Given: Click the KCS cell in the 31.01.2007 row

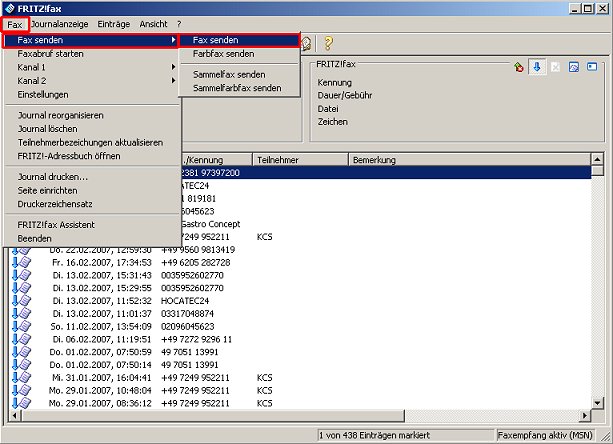Looking at the screenshot, I should pyautogui.click(x=264, y=378).
